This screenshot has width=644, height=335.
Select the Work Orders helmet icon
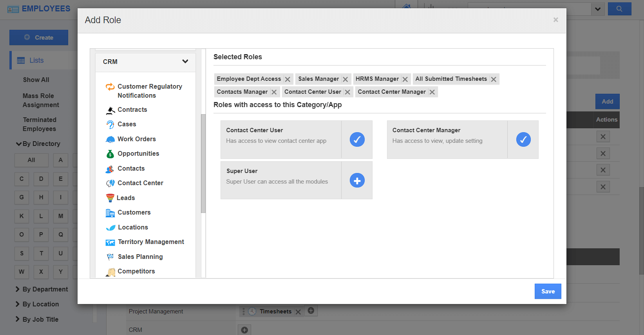tap(110, 139)
